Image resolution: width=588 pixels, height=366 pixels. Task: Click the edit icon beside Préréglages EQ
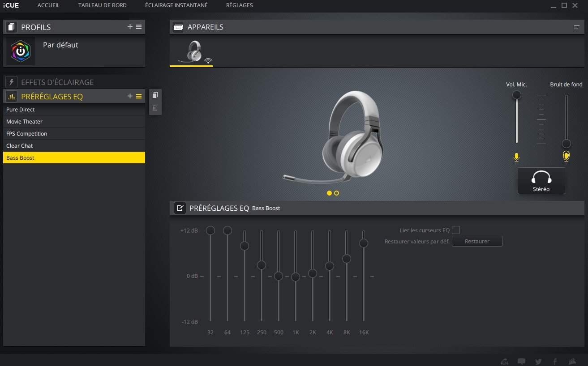click(x=180, y=208)
